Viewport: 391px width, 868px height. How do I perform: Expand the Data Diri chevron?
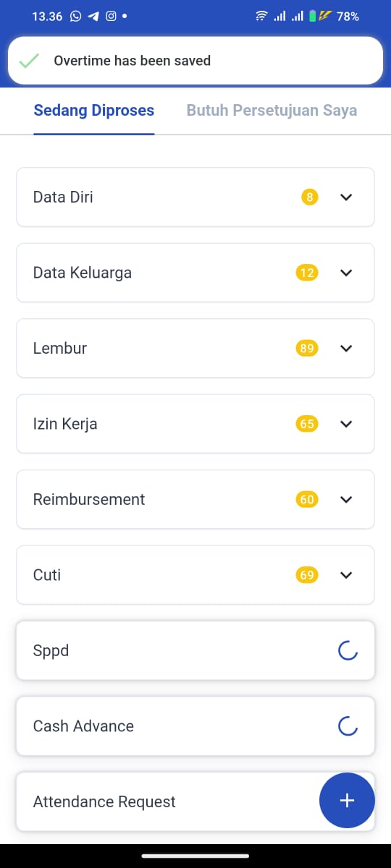click(346, 197)
